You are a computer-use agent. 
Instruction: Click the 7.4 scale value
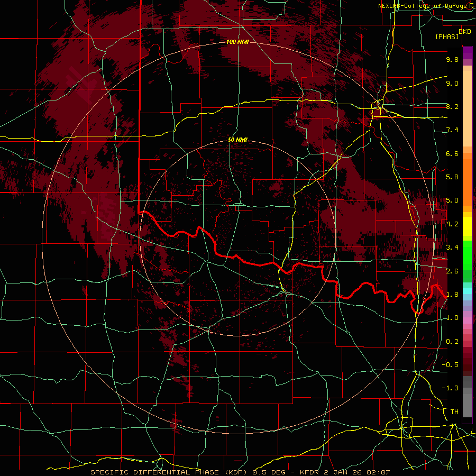point(452,130)
